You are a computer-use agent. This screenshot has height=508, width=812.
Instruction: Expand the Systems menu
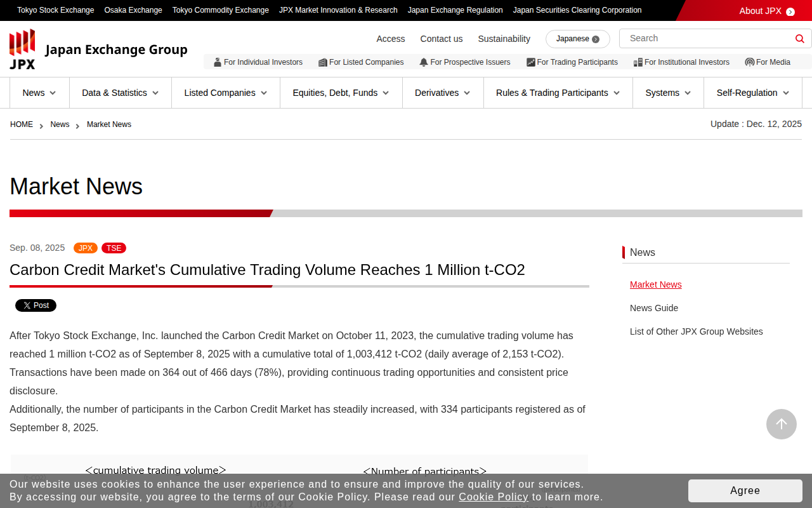click(669, 93)
